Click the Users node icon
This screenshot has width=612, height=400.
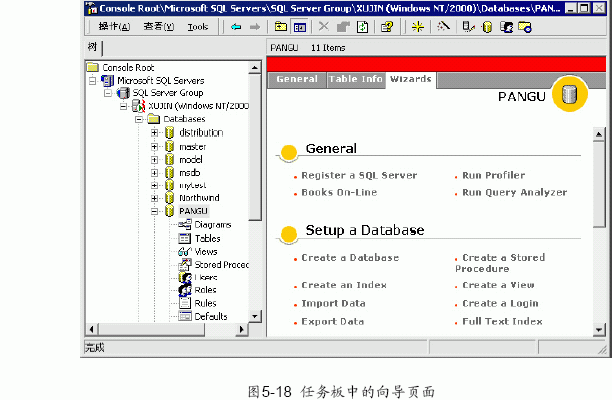click(x=185, y=277)
